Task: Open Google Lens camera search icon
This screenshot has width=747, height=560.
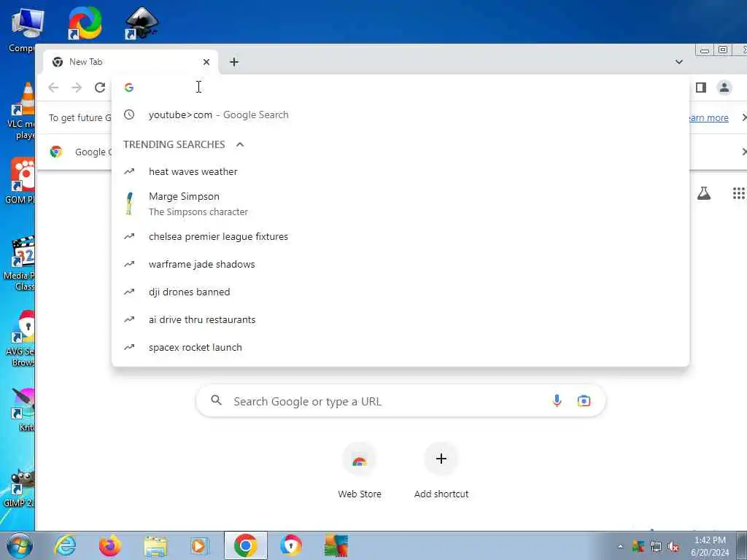Action: coord(584,401)
